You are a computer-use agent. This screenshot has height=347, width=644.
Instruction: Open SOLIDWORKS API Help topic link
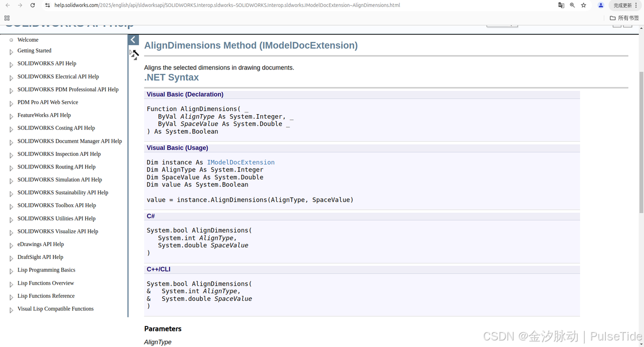pyautogui.click(x=47, y=63)
